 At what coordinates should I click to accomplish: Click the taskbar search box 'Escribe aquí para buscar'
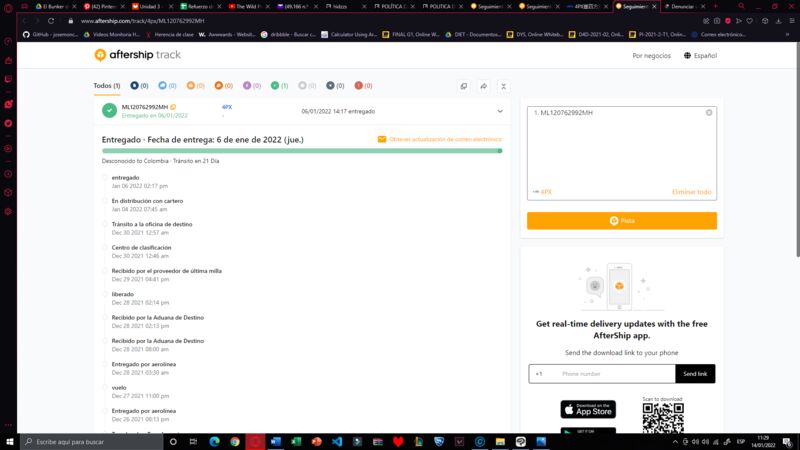91,442
